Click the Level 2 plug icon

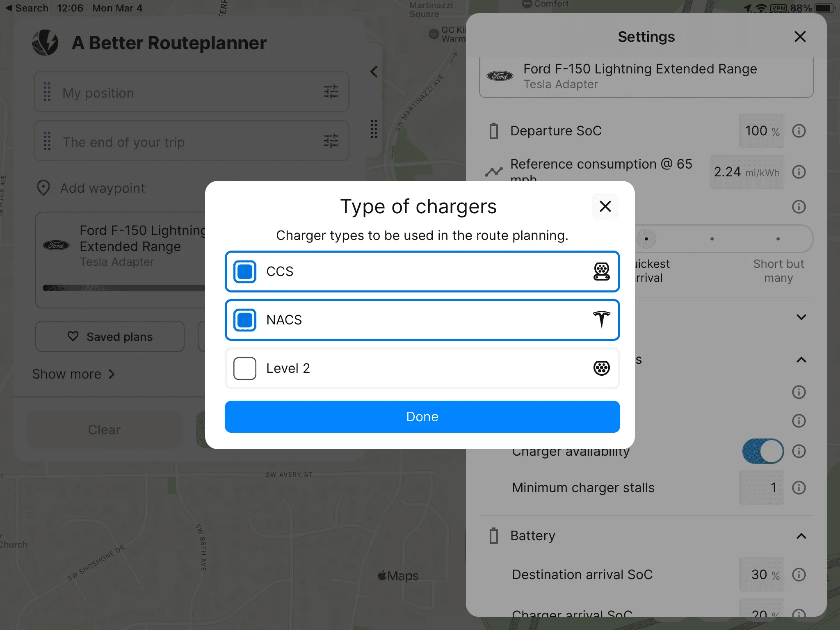pyautogui.click(x=601, y=368)
